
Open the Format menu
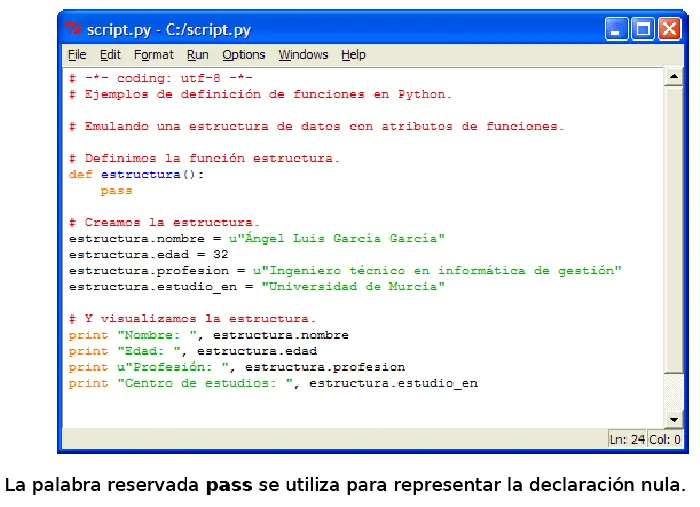pos(154,55)
